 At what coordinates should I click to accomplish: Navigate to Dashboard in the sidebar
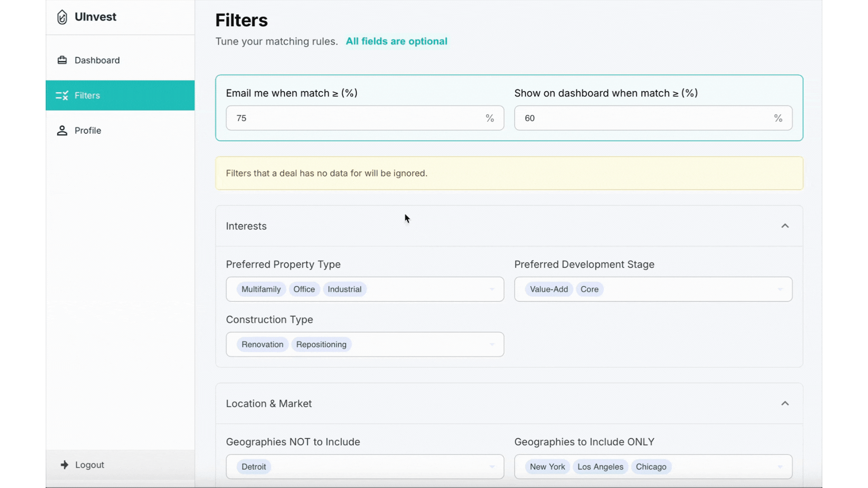pos(97,60)
